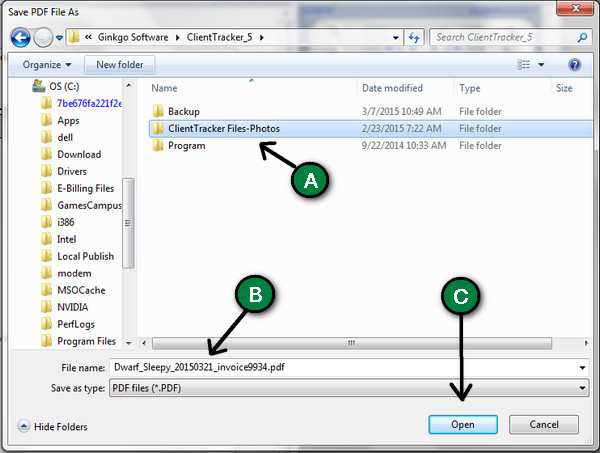This screenshot has height=453, width=600.
Task: Select the Drivers folder in the tree
Action: [64, 171]
